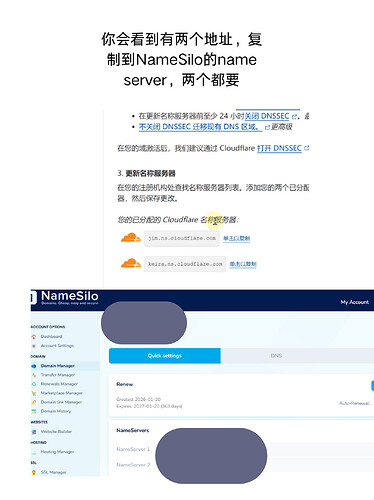Open My Account in the NameSilo header

tap(355, 302)
